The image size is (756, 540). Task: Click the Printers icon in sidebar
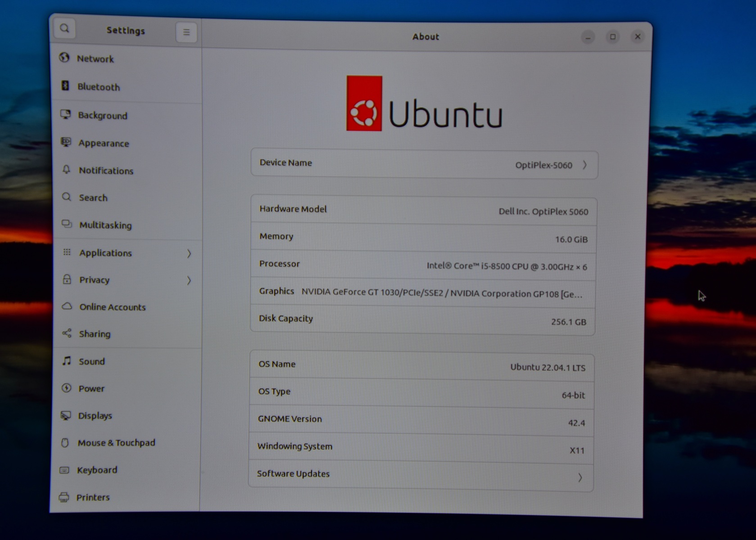coord(64,497)
